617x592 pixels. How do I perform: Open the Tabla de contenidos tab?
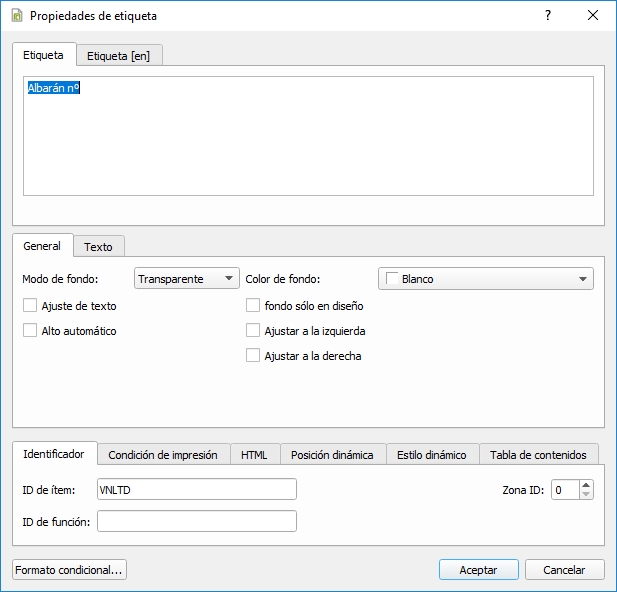[538, 455]
